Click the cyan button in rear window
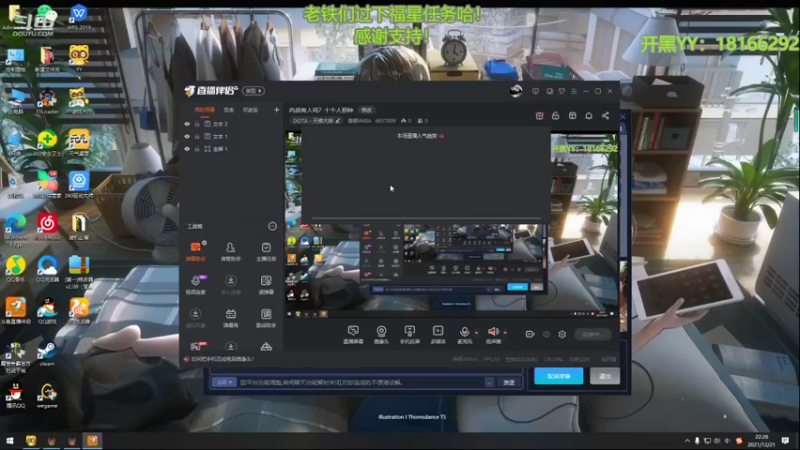Image resolution: width=800 pixels, height=450 pixels. [x=558, y=376]
